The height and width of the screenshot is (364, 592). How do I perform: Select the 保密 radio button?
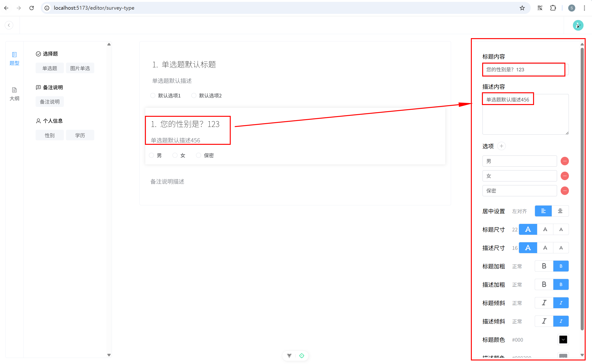coord(198,155)
